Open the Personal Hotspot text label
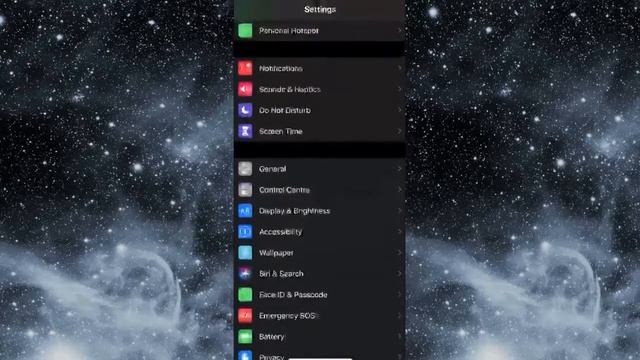Viewport: 640px width, 360px height. tap(289, 31)
